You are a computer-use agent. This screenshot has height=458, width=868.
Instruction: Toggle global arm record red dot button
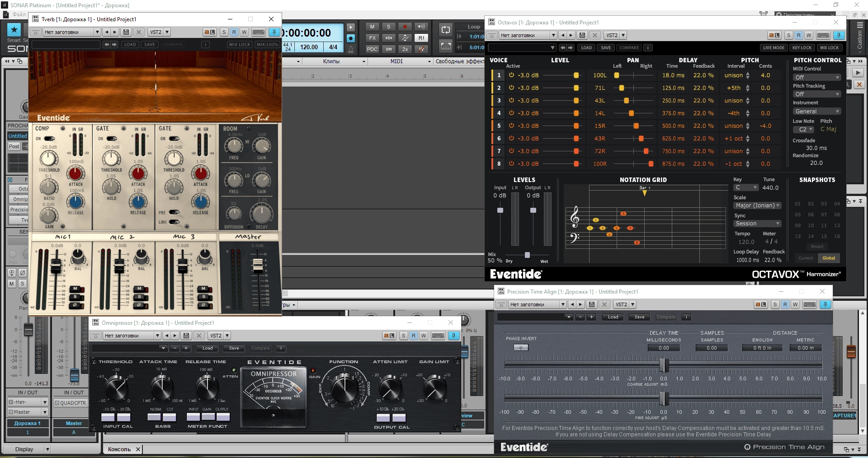[x=405, y=27]
